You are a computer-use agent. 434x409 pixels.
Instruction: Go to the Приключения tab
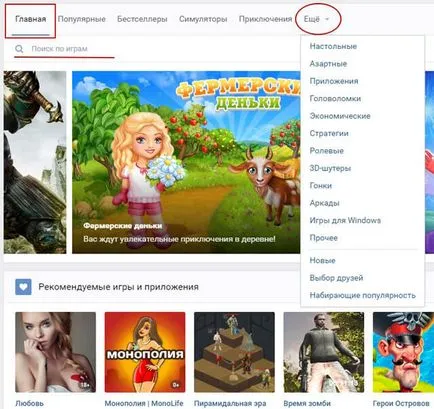click(265, 19)
